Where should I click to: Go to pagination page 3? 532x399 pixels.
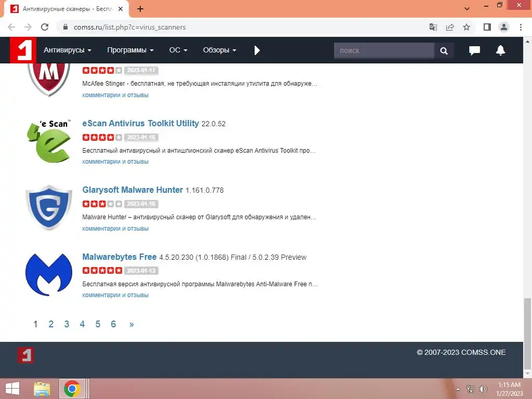tap(66, 324)
